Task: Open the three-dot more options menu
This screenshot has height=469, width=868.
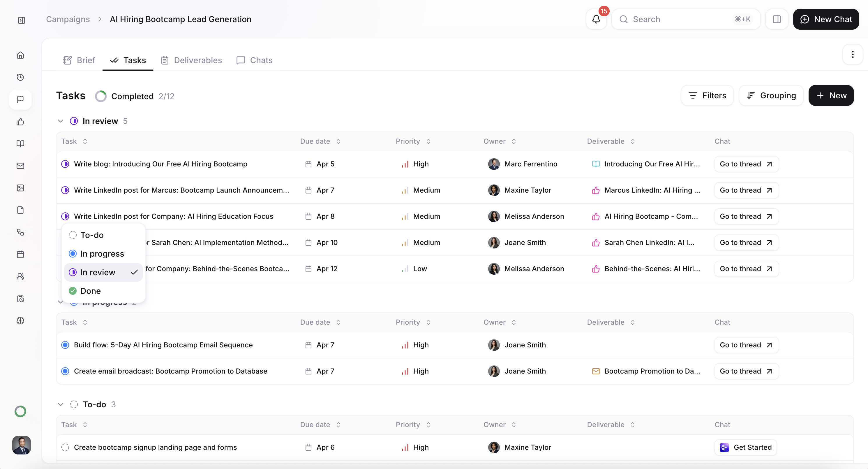Action: (x=853, y=54)
